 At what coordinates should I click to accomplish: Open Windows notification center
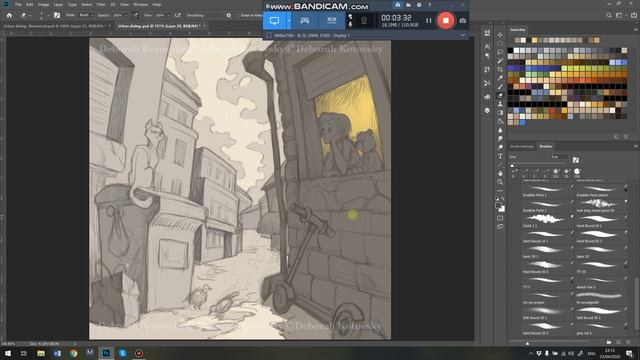629,353
